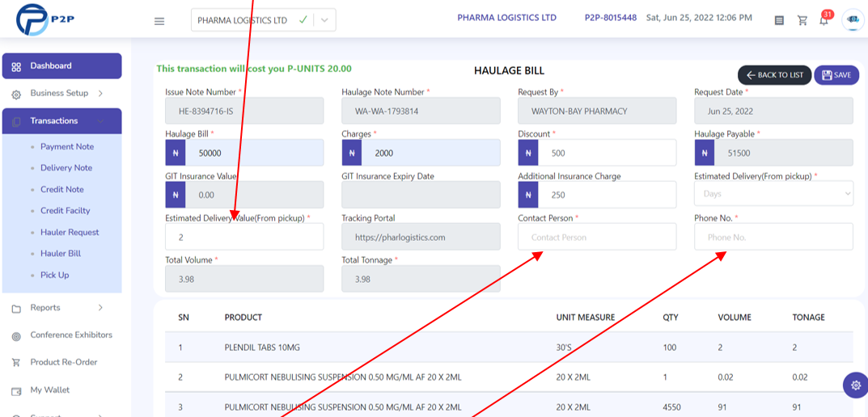The width and height of the screenshot is (868, 417).
Task: Click the Conference Exhibitors target icon
Action: (x=16, y=335)
